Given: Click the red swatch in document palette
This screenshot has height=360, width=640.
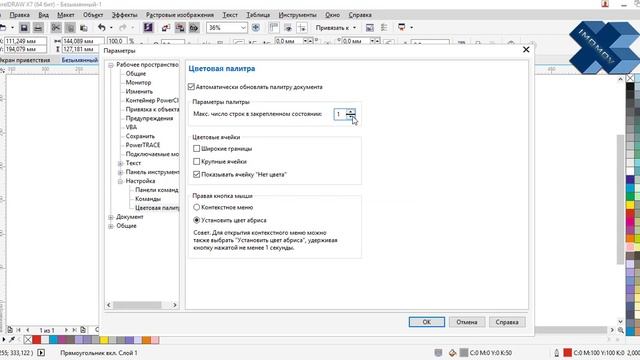Looking at the screenshot, I should pos(37,340).
